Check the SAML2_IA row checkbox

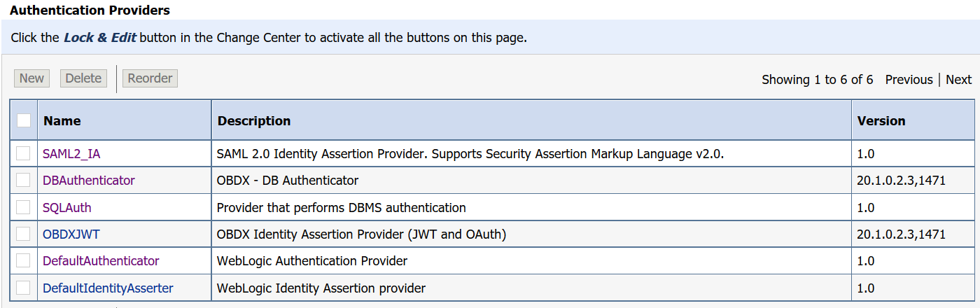[24, 153]
